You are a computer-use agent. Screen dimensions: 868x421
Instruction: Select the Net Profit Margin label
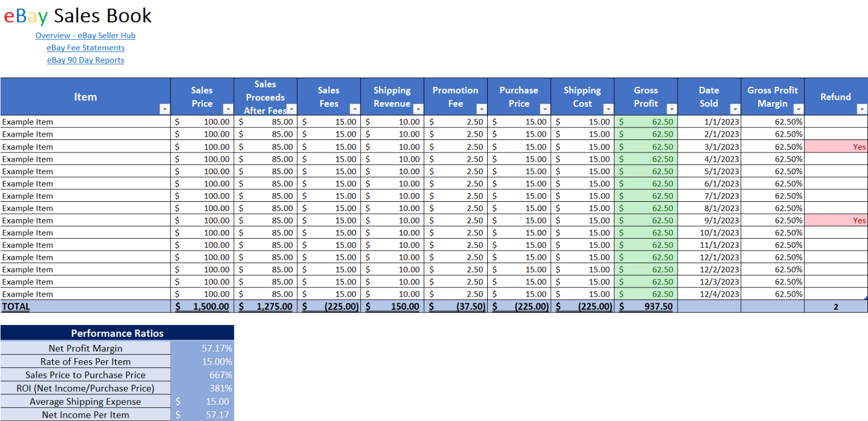pyautogui.click(x=85, y=348)
